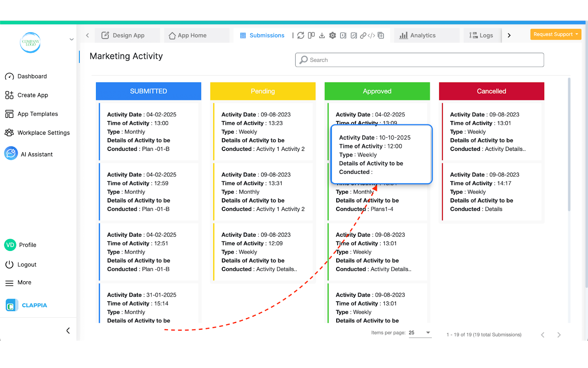This screenshot has width=588, height=368.
Task: Click the company logo image
Action: click(30, 42)
